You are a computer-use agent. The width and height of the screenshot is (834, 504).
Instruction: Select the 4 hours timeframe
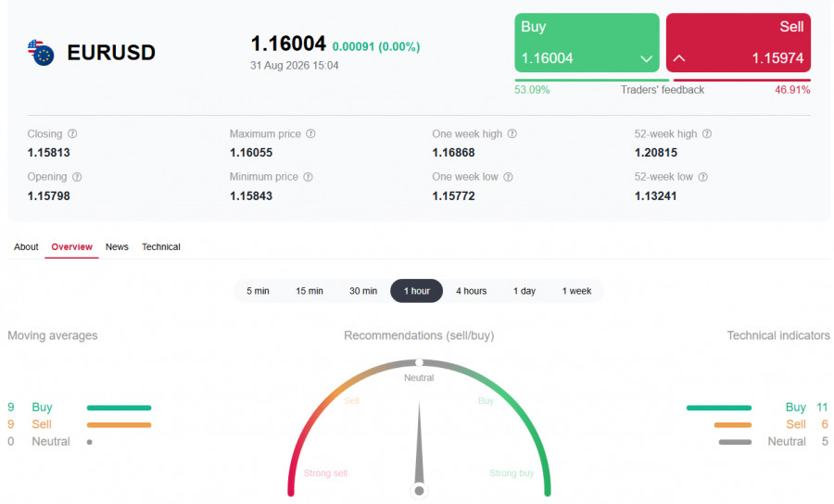[x=472, y=291]
